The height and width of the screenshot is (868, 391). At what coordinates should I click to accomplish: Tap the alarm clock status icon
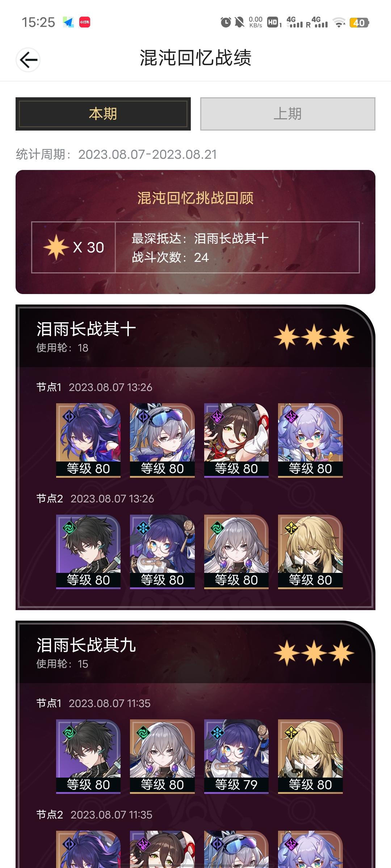click(226, 22)
